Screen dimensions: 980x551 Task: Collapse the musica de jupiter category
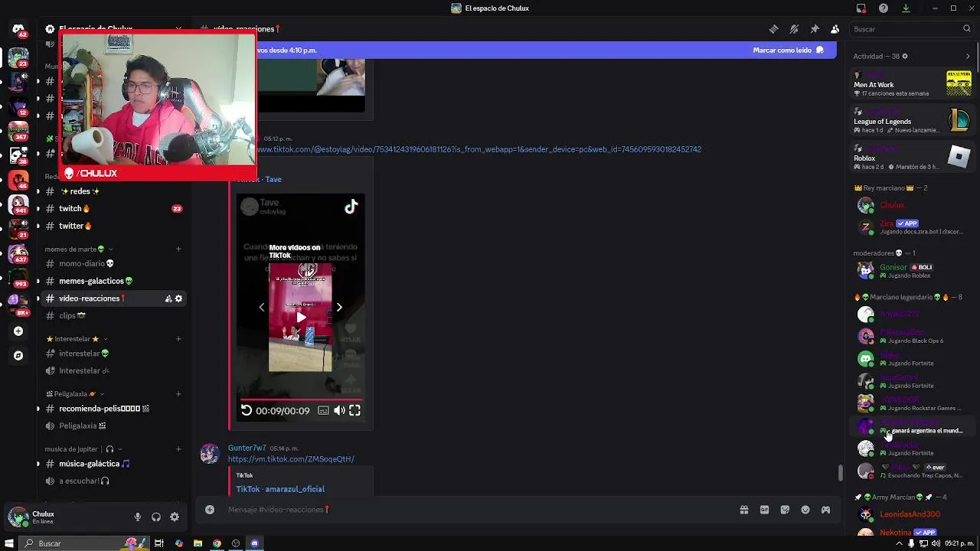coord(83,449)
